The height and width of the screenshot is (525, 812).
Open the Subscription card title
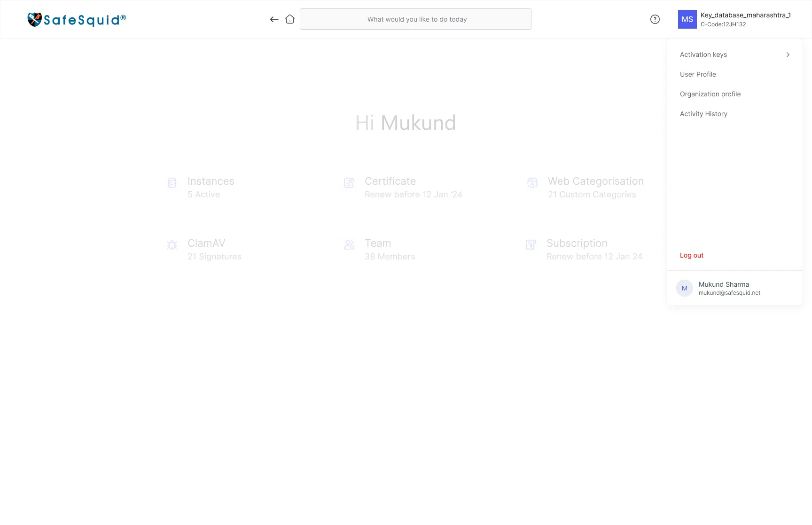click(x=577, y=243)
